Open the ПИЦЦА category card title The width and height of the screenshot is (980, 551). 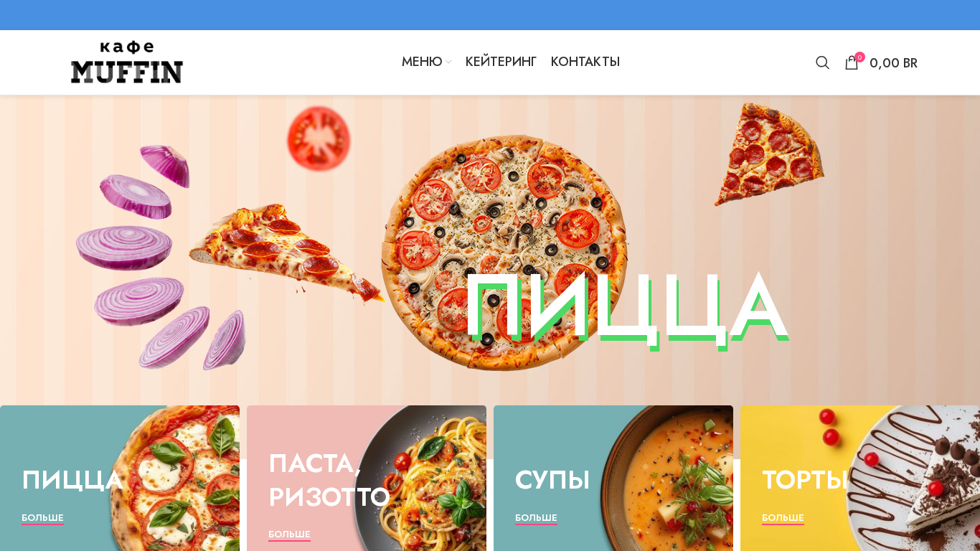click(72, 480)
